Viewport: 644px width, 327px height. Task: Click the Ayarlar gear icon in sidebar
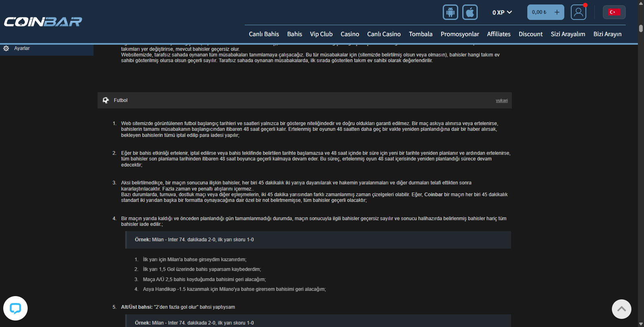tap(6, 48)
